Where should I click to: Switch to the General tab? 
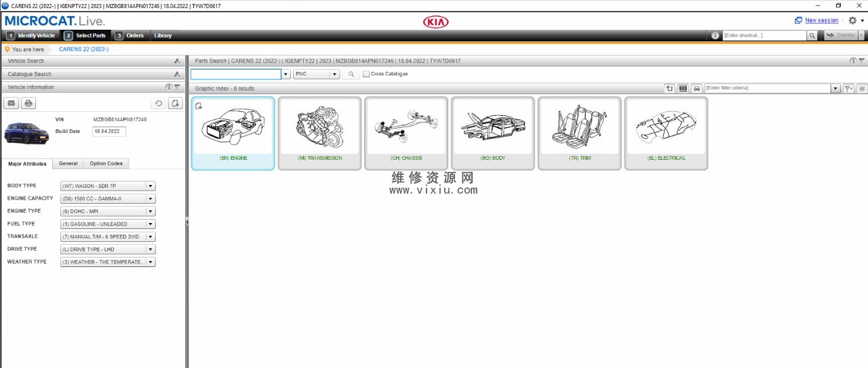68,163
